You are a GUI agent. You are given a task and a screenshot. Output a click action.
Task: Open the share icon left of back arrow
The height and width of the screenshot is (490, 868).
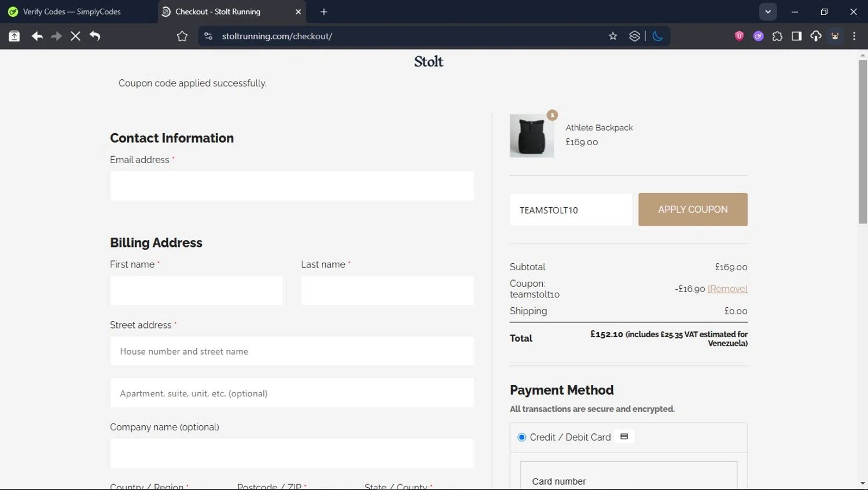click(x=14, y=36)
